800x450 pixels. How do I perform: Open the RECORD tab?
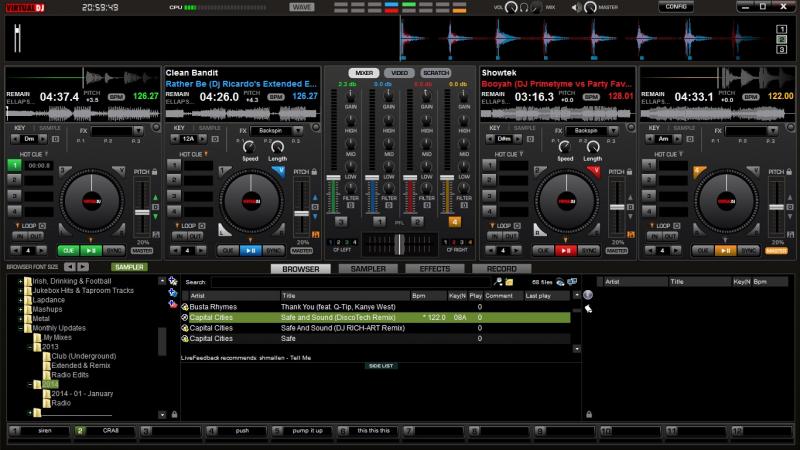pyautogui.click(x=502, y=268)
